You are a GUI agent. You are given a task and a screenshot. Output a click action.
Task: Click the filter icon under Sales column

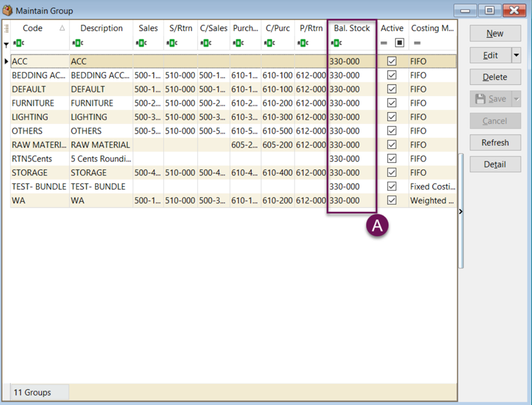tap(141, 42)
